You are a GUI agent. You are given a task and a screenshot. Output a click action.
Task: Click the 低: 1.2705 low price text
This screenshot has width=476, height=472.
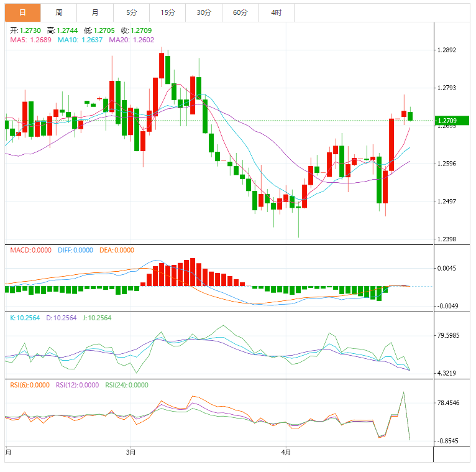(99, 30)
